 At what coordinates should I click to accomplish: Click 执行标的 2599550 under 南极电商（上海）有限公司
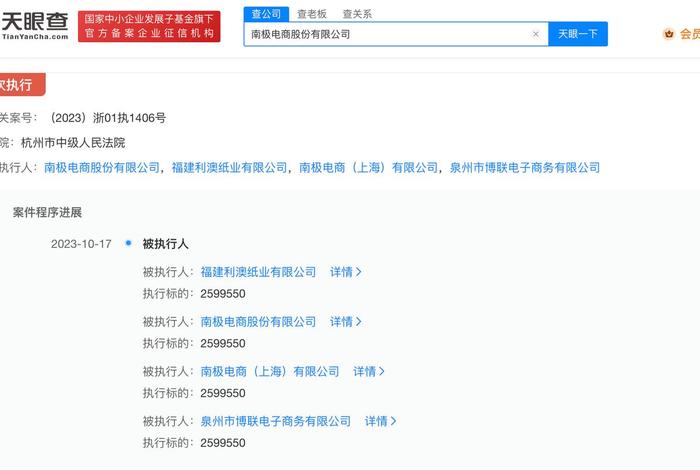194,393
